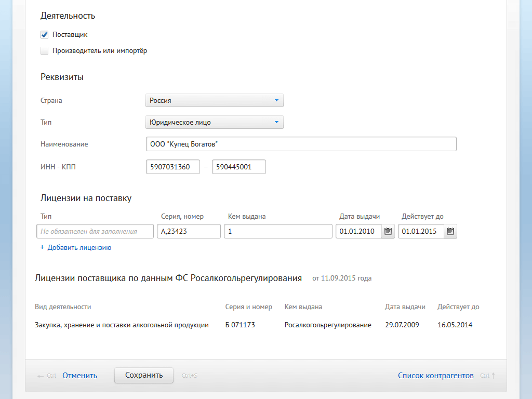Click the expiry date 16.05.2014
This screenshot has height=399, width=532.
tap(455, 325)
